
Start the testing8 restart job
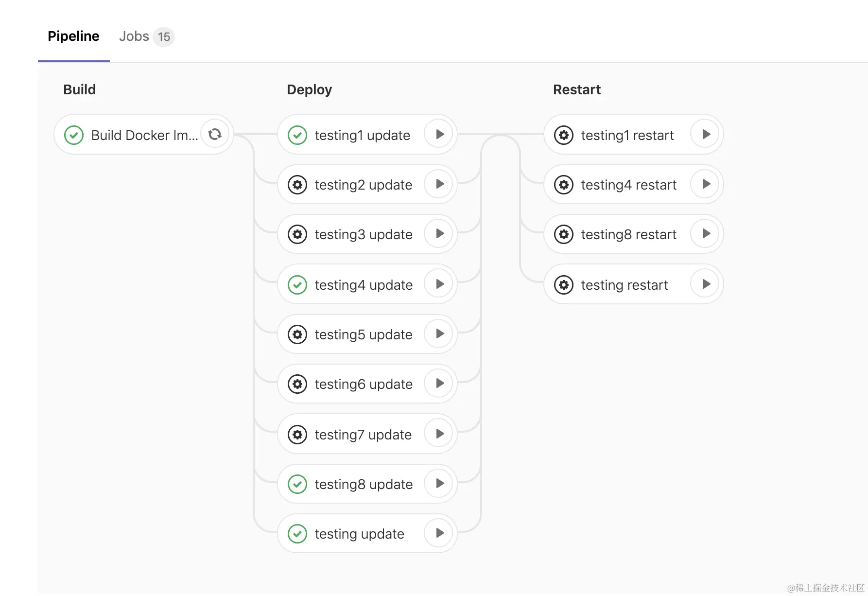[x=706, y=233]
